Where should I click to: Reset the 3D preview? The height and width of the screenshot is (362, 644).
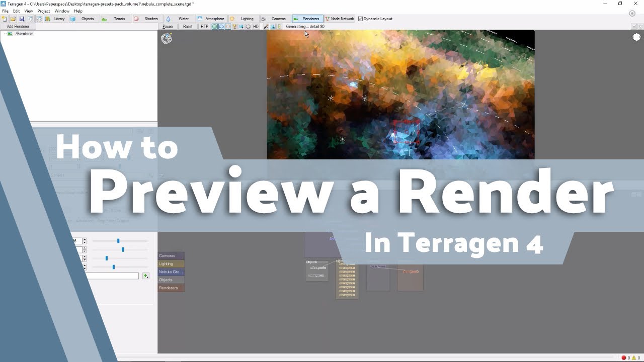click(x=188, y=26)
